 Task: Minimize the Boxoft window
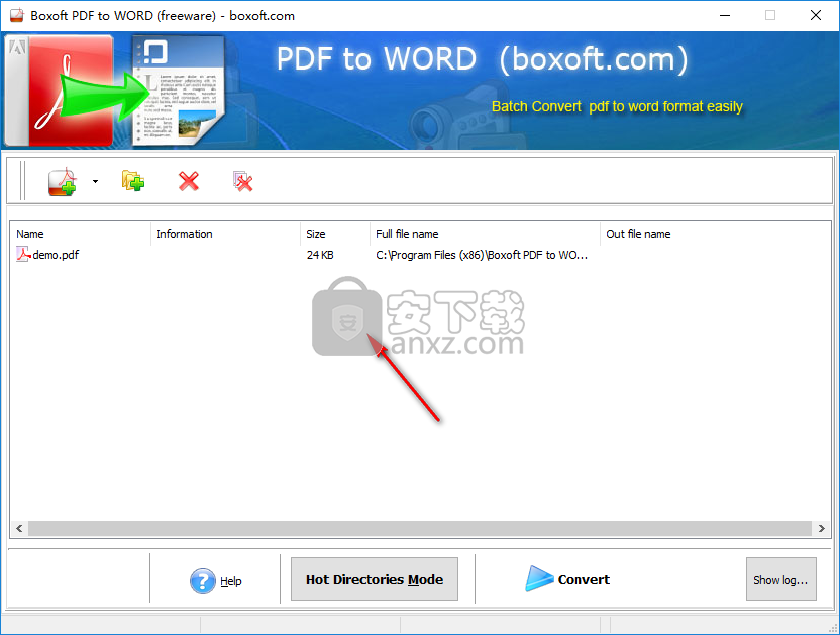725,16
